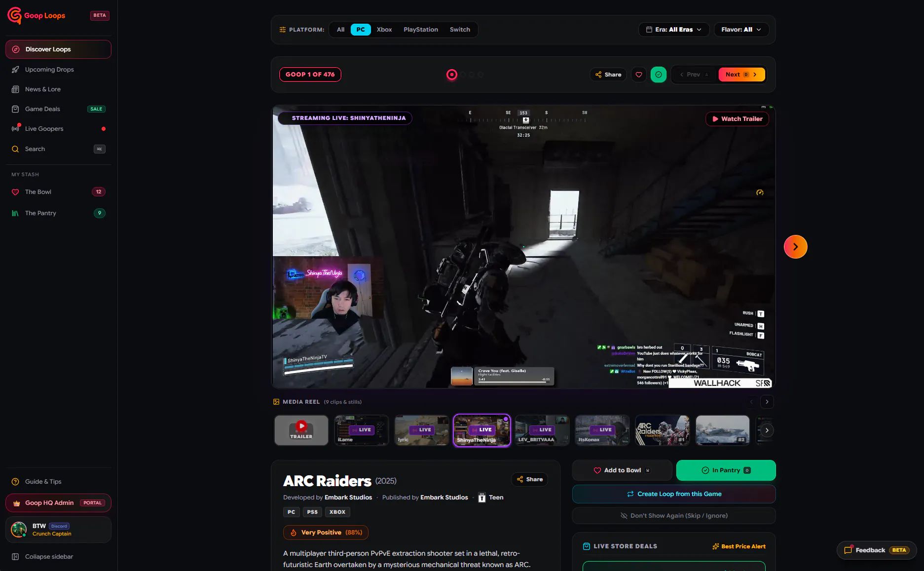Open the BTW Crunch Captain profile menu
Viewport: 924px width, 571px height.
click(x=58, y=530)
